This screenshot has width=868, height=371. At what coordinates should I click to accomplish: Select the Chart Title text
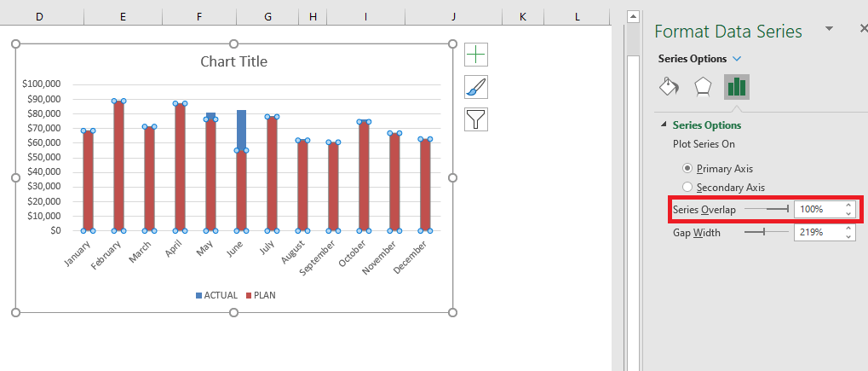[233, 61]
